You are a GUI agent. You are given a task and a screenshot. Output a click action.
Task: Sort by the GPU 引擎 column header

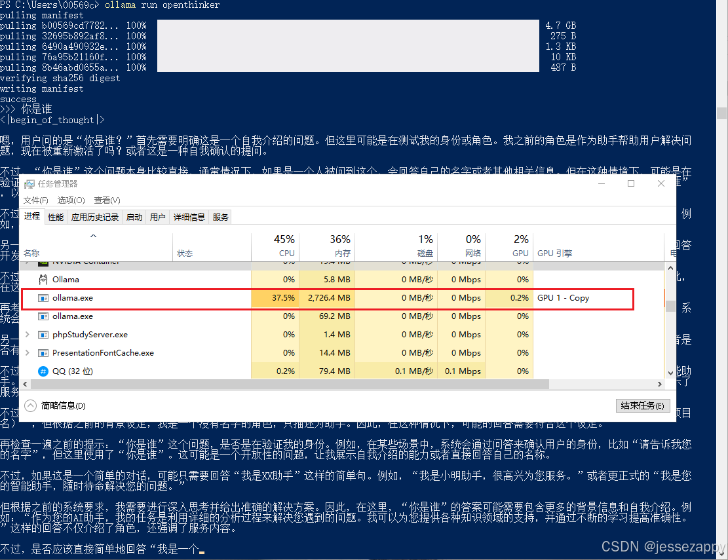click(x=598, y=248)
